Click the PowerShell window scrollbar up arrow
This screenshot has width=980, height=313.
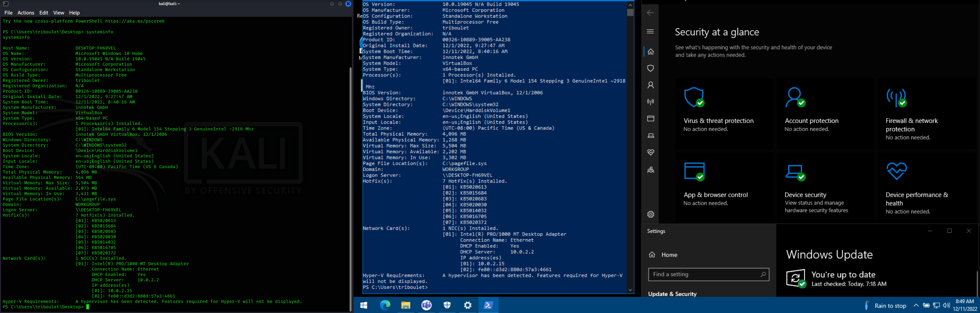630,5
